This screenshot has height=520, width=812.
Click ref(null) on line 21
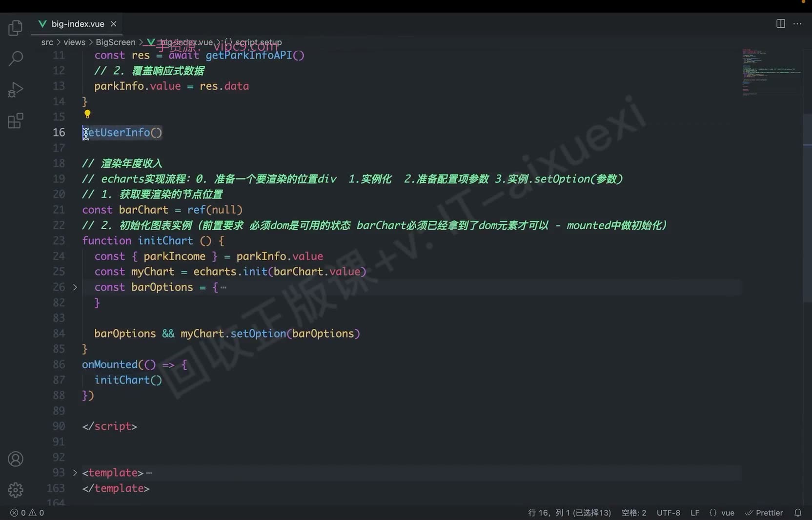(215, 210)
